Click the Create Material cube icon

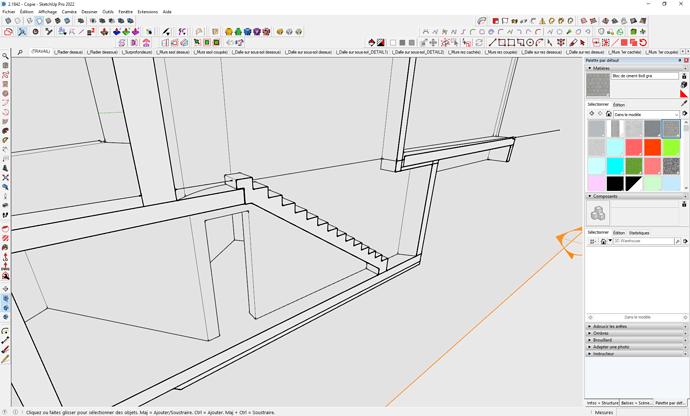(x=684, y=85)
